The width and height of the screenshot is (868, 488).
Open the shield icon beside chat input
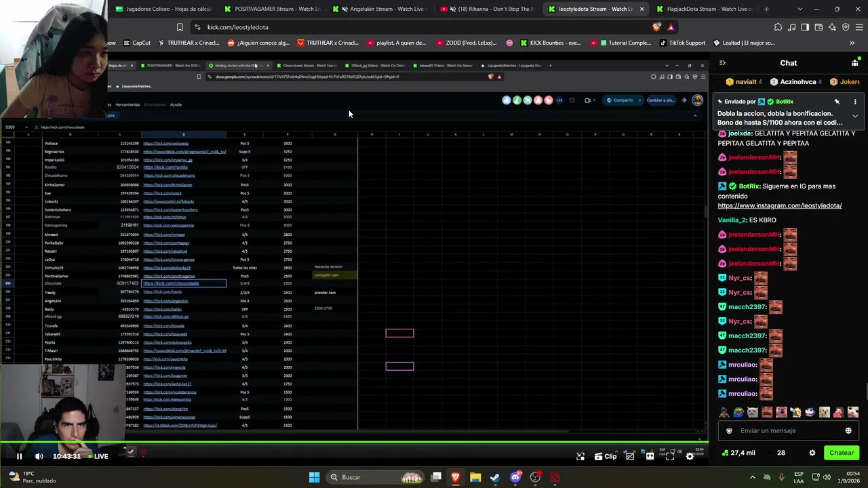(x=729, y=430)
